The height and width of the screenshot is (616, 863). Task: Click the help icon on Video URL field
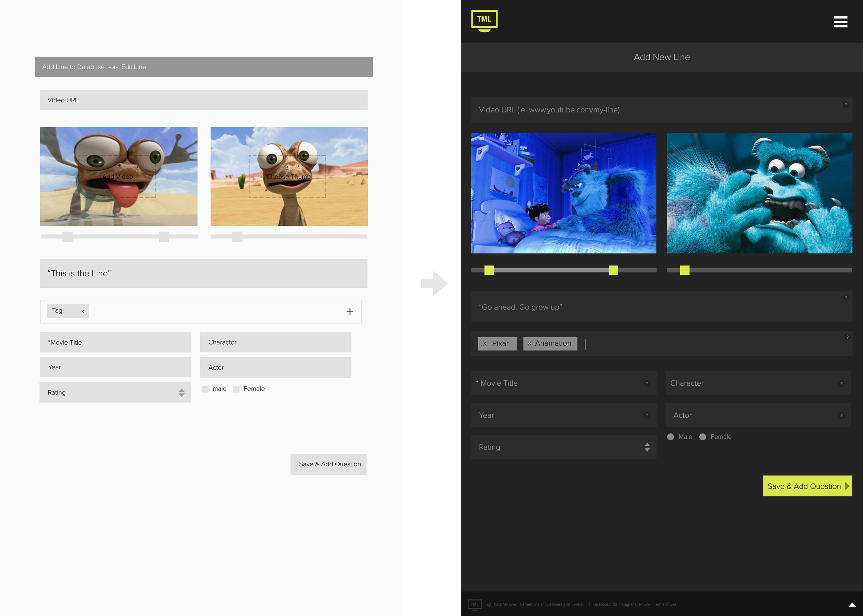pos(846,105)
